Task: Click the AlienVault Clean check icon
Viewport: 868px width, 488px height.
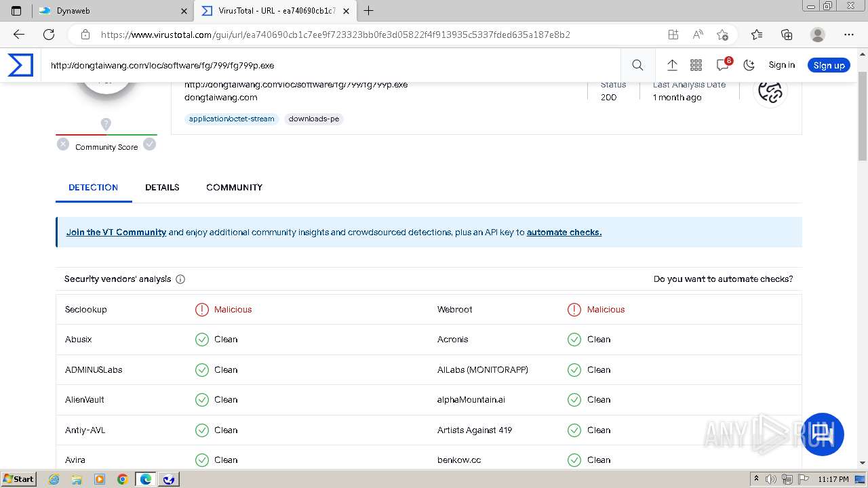Action: tap(202, 400)
